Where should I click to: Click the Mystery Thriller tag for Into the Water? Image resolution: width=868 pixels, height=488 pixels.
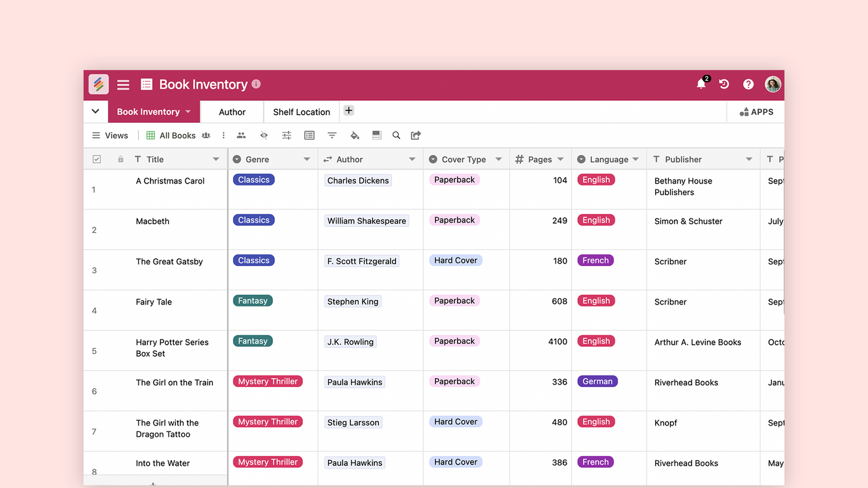(268, 462)
